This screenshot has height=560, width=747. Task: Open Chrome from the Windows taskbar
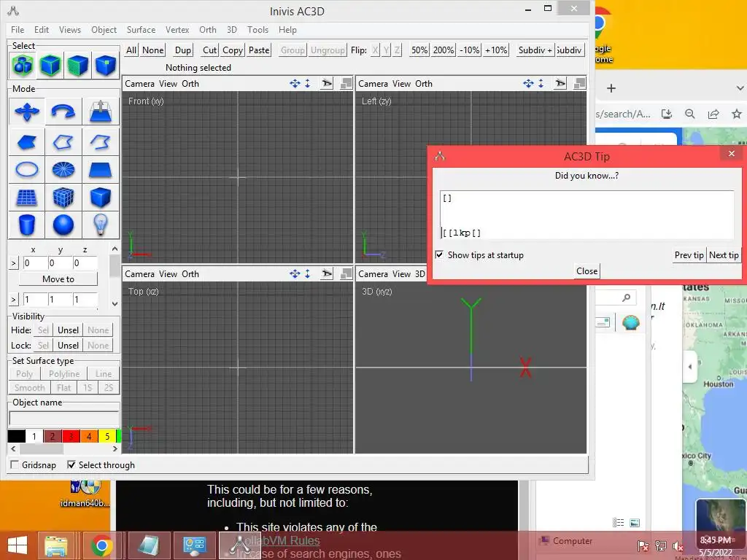[x=101, y=545]
